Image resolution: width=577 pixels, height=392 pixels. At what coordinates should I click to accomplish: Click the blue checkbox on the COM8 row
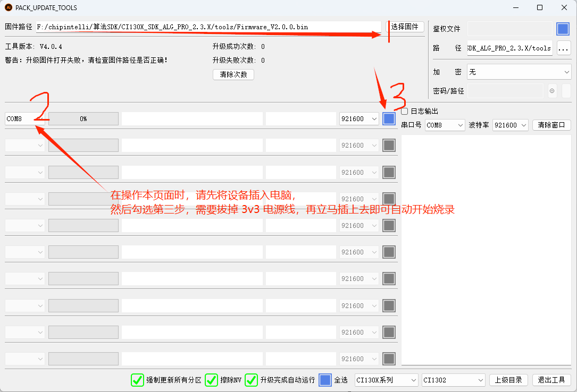[x=389, y=118]
